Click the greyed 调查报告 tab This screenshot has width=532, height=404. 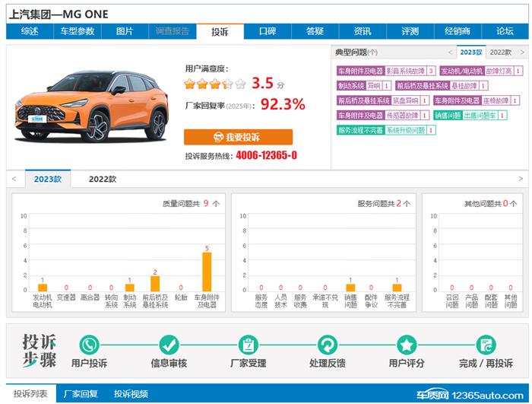(x=173, y=31)
